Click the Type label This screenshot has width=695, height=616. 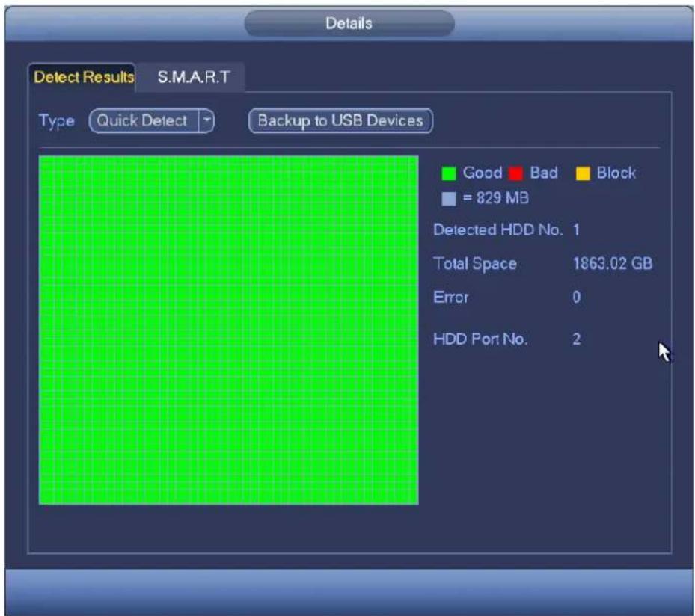[x=57, y=121]
